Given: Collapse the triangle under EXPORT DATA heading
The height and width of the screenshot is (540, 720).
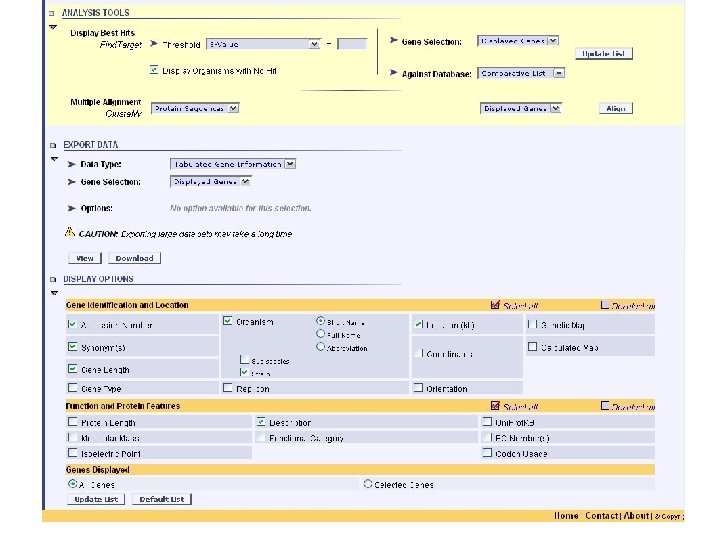Looking at the screenshot, I should 53,159.
